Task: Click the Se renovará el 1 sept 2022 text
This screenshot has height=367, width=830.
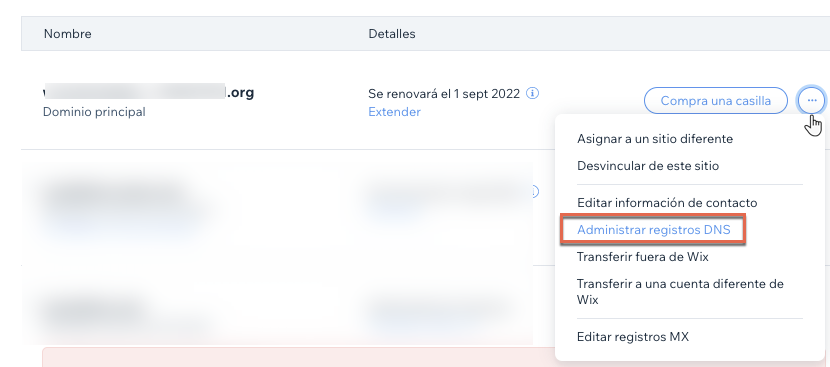Action: click(x=444, y=94)
